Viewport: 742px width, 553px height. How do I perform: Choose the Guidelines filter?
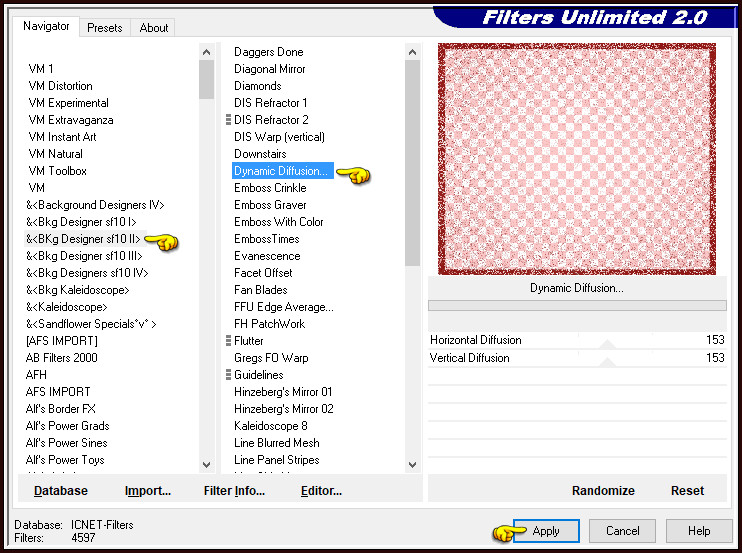point(258,375)
